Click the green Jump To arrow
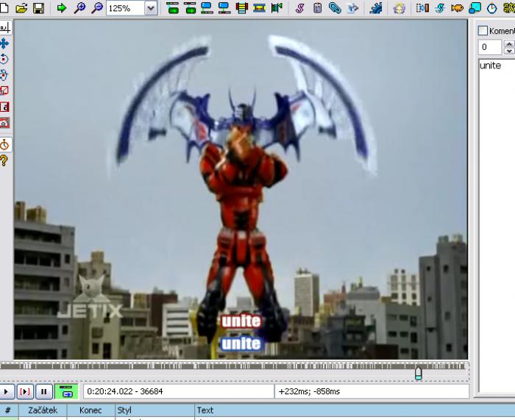This screenshot has width=515, height=420. [61, 7]
